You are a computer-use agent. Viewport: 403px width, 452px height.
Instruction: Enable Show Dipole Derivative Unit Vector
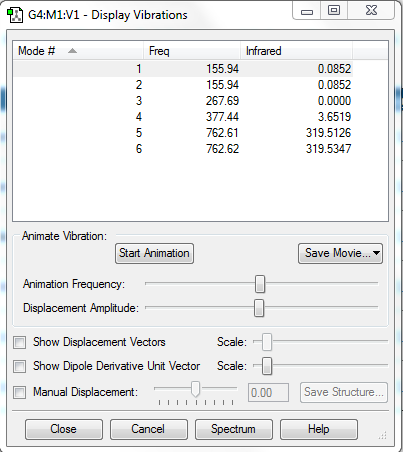pos(19,366)
